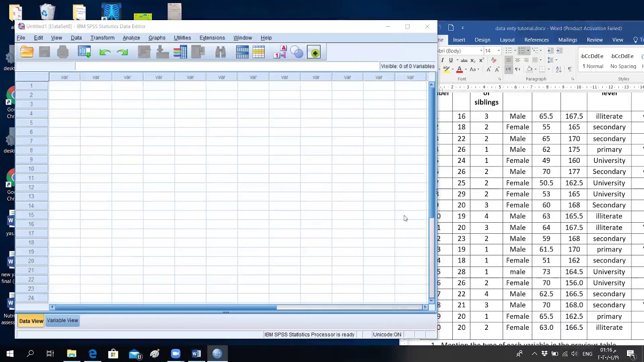Click the yellow table grid toolbar icon
The height and width of the screenshot is (362, 644).
coord(259,52)
